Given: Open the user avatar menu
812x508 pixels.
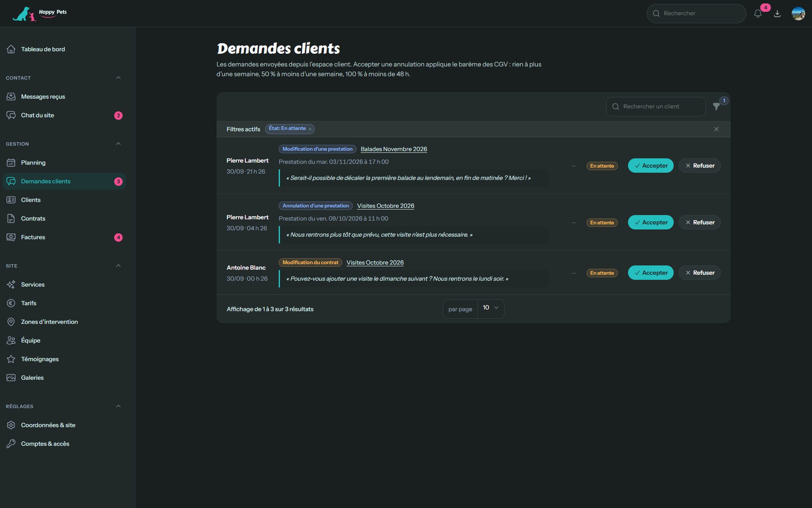Looking at the screenshot, I should [x=798, y=14].
